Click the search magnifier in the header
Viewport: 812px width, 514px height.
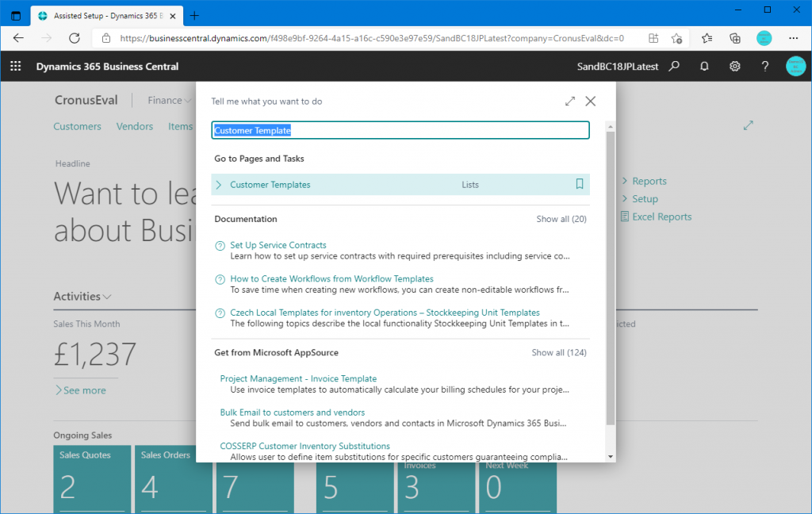674,67
